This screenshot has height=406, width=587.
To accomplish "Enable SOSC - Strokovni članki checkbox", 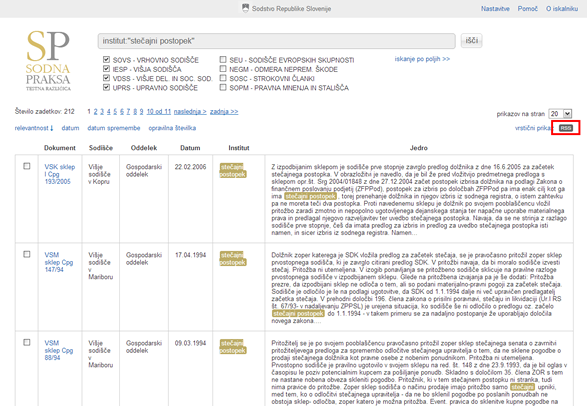I will point(223,78).
